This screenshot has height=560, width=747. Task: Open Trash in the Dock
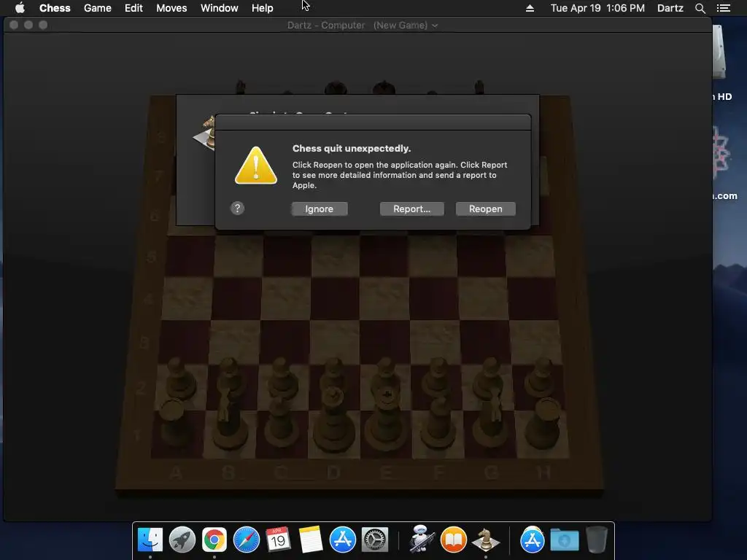coord(597,540)
